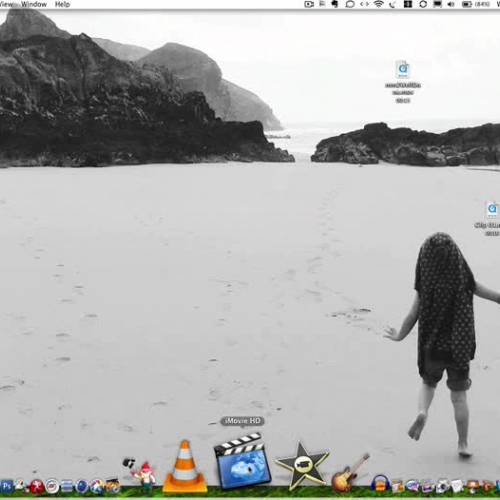Open the camera Image Capture dock icon

click(442, 486)
